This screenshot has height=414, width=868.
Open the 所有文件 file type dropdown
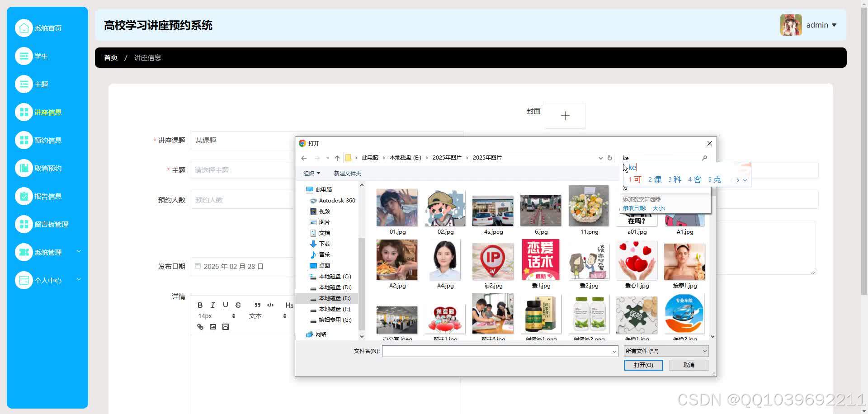(666, 351)
